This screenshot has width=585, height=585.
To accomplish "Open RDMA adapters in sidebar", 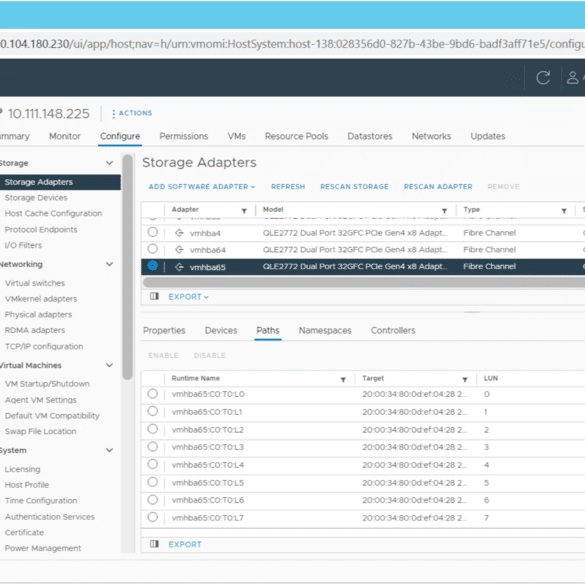I will [35, 330].
